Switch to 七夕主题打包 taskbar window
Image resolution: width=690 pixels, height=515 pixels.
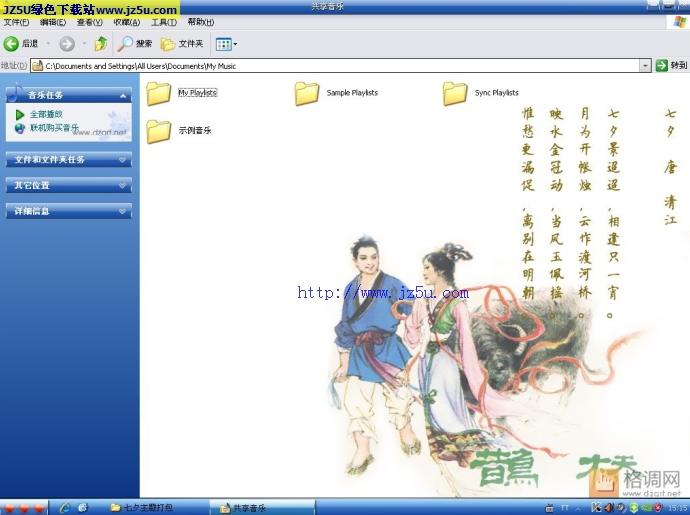click(x=157, y=508)
